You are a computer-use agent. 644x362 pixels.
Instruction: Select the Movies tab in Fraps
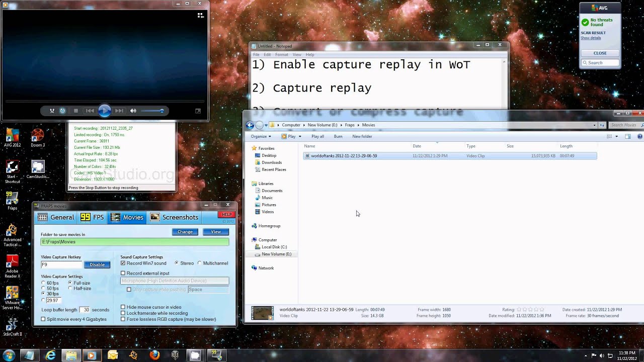point(127,217)
